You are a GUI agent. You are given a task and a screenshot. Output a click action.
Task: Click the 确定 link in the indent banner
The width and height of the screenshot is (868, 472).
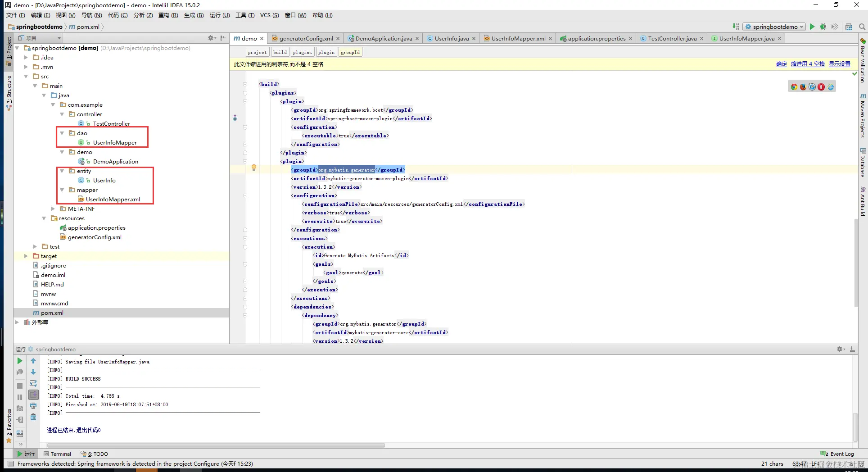tap(782, 64)
